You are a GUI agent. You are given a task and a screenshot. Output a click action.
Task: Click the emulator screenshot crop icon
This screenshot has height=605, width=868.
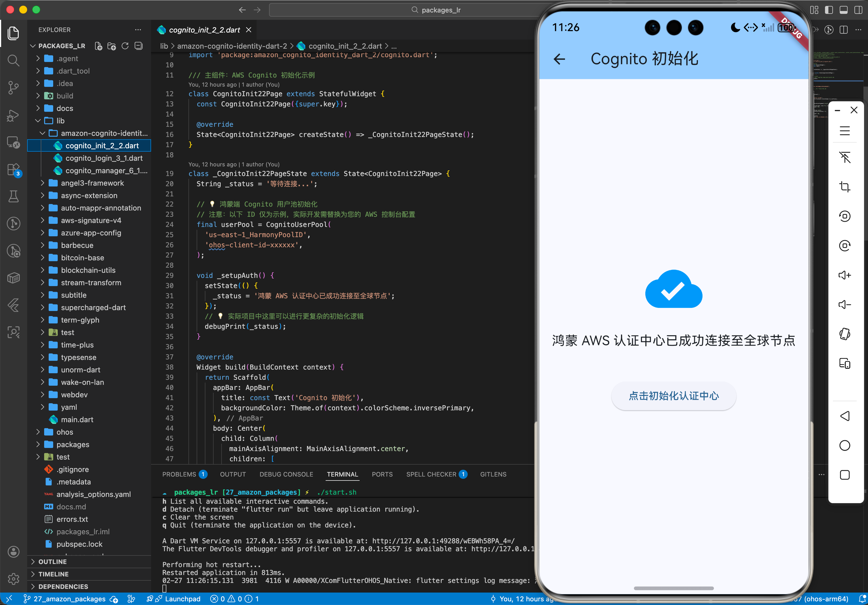(845, 187)
